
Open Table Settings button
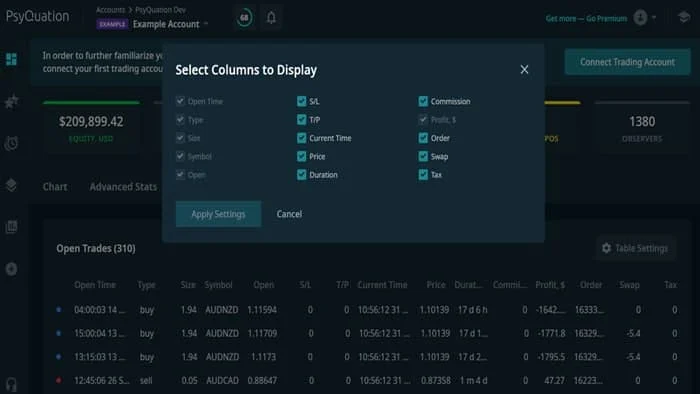(x=636, y=248)
